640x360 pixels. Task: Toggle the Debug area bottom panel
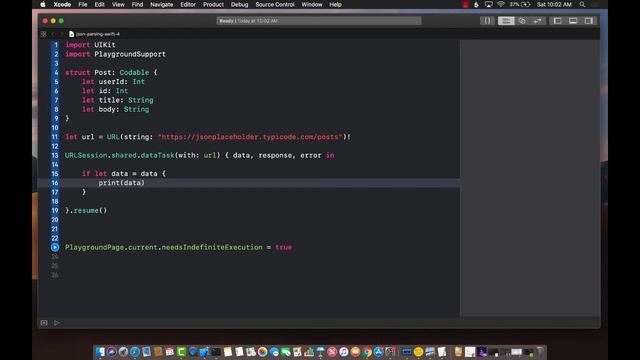click(x=573, y=21)
